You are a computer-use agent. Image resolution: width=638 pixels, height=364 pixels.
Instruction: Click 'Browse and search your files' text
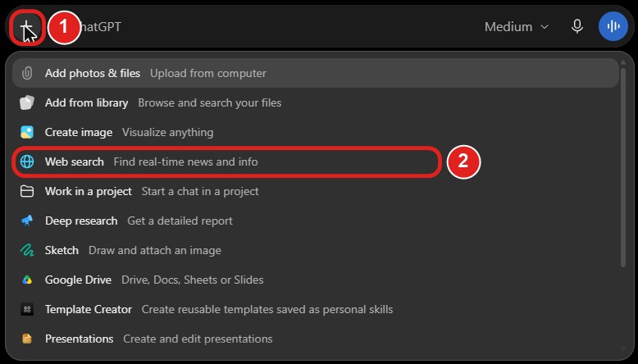pos(210,103)
